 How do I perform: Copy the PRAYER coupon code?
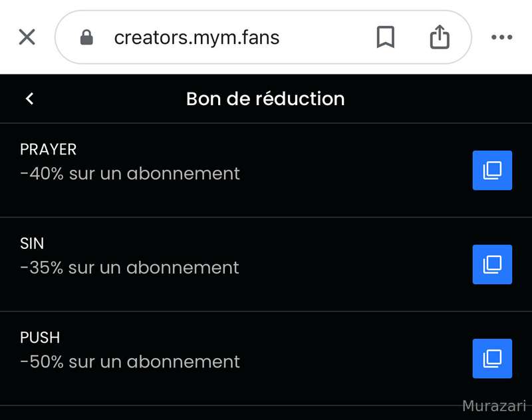pyautogui.click(x=492, y=170)
